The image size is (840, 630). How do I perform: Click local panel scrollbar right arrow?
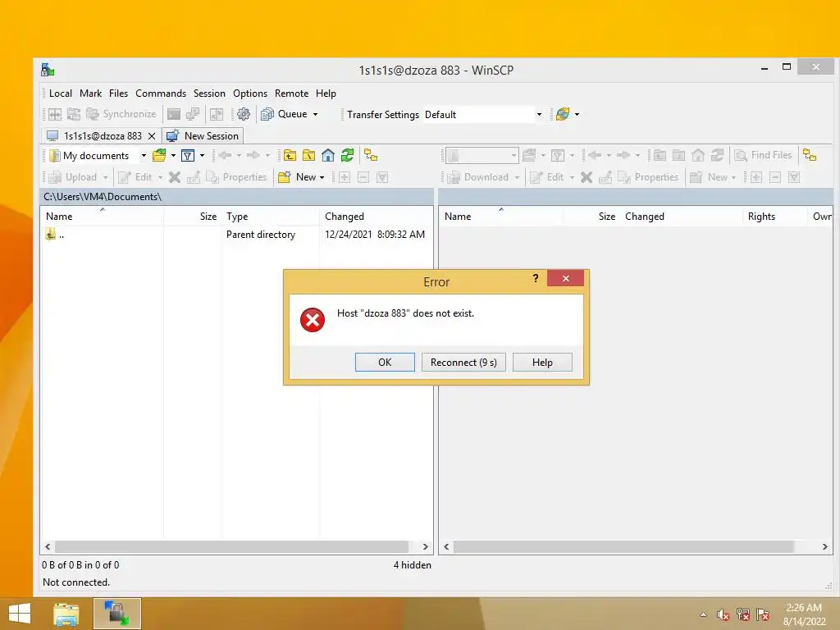[426, 546]
